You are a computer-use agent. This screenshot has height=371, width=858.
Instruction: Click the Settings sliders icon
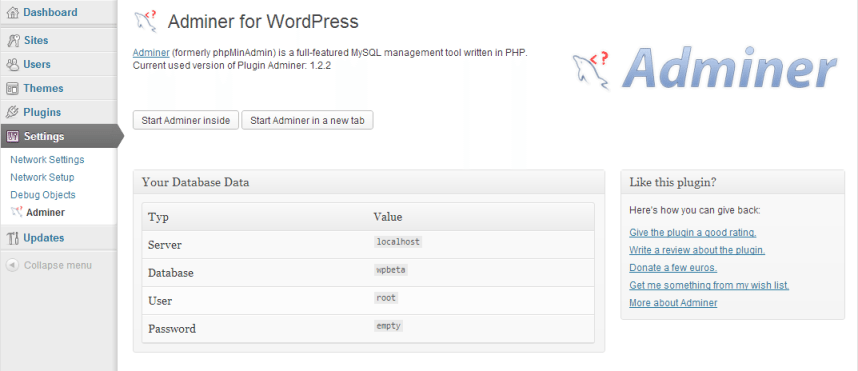tap(14, 136)
